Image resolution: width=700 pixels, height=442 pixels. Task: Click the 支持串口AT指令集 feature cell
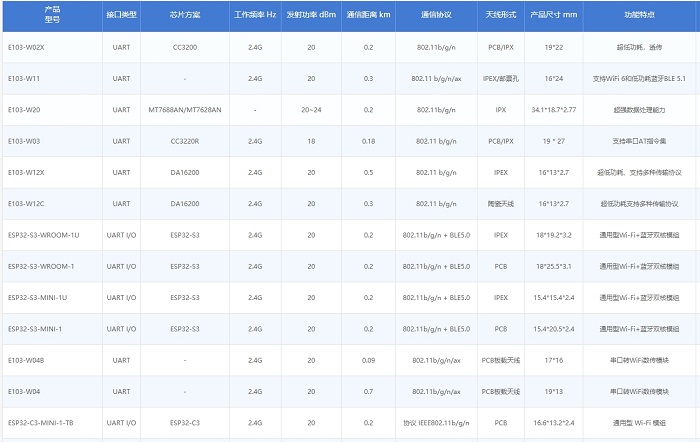click(x=639, y=141)
